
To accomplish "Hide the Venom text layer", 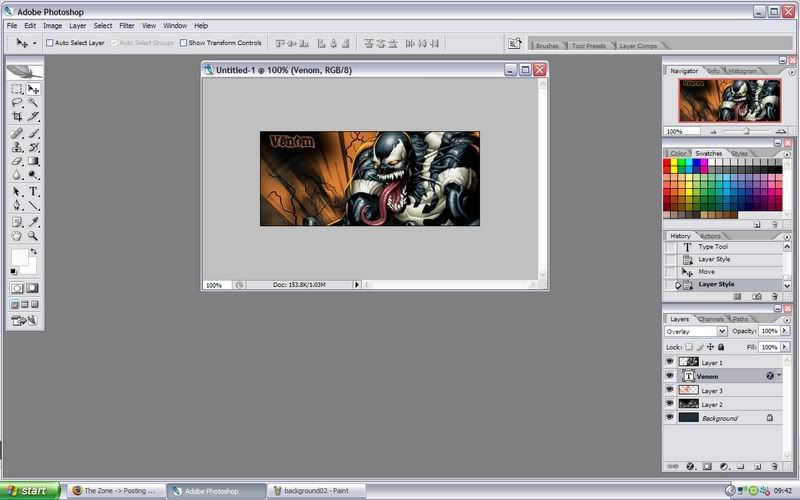I will (669, 376).
